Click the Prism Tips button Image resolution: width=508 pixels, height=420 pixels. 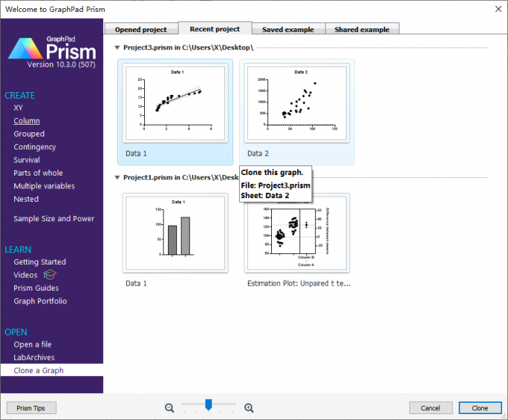(31, 408)
